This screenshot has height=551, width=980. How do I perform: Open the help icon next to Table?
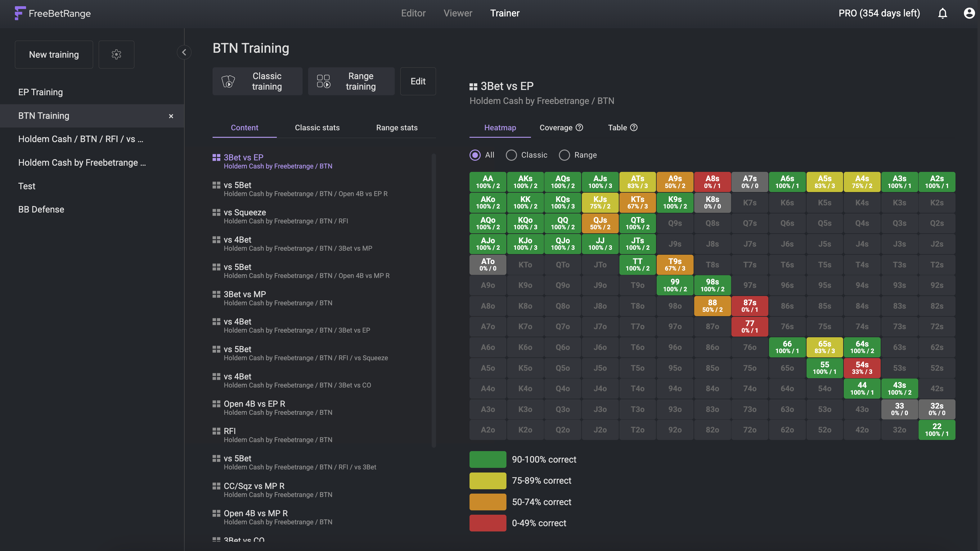(634, 128)
